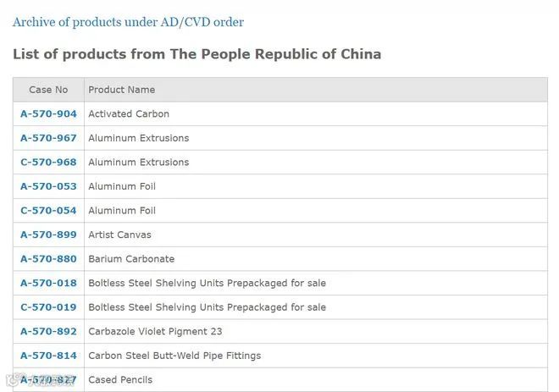This screenshot has height=392, width=559.
Task: Click the Case No column header
Action: (48, 90)
